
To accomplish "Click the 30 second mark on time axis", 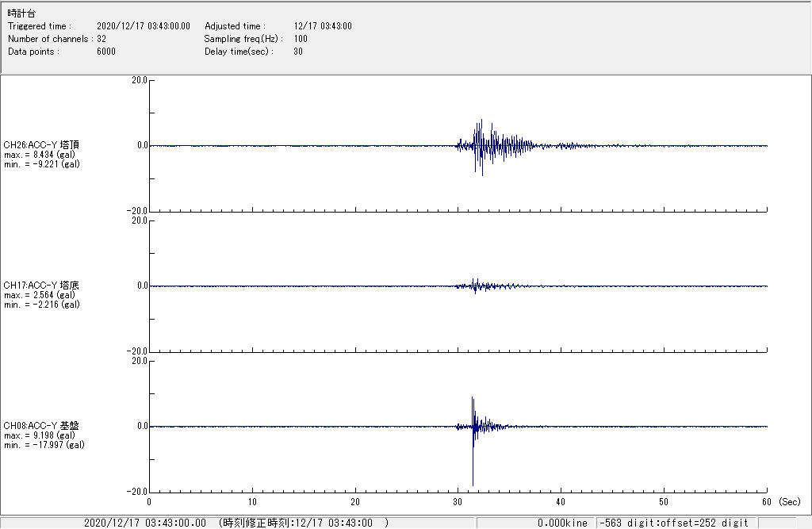I will pos(458,502).
